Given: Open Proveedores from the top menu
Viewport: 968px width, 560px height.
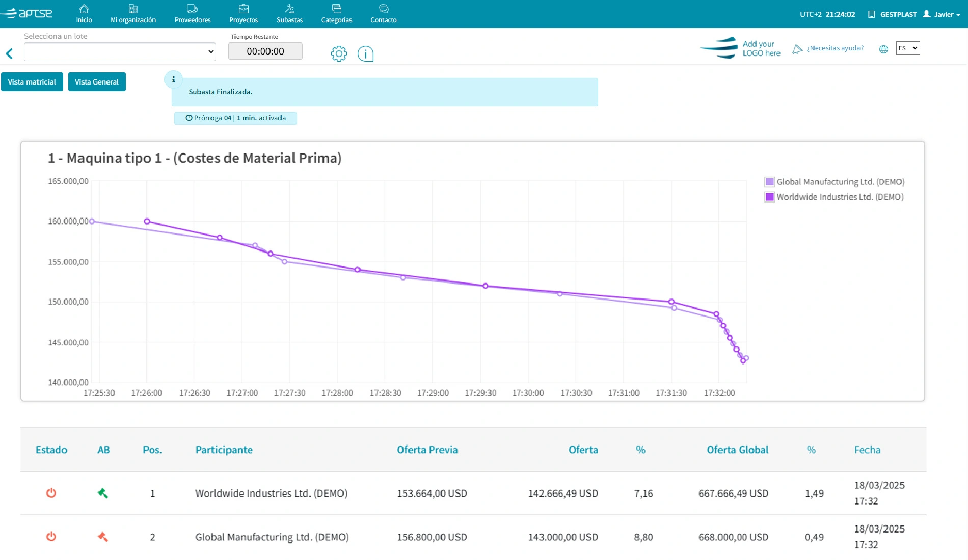Looking at the screenshot, I should coord(192,14).
